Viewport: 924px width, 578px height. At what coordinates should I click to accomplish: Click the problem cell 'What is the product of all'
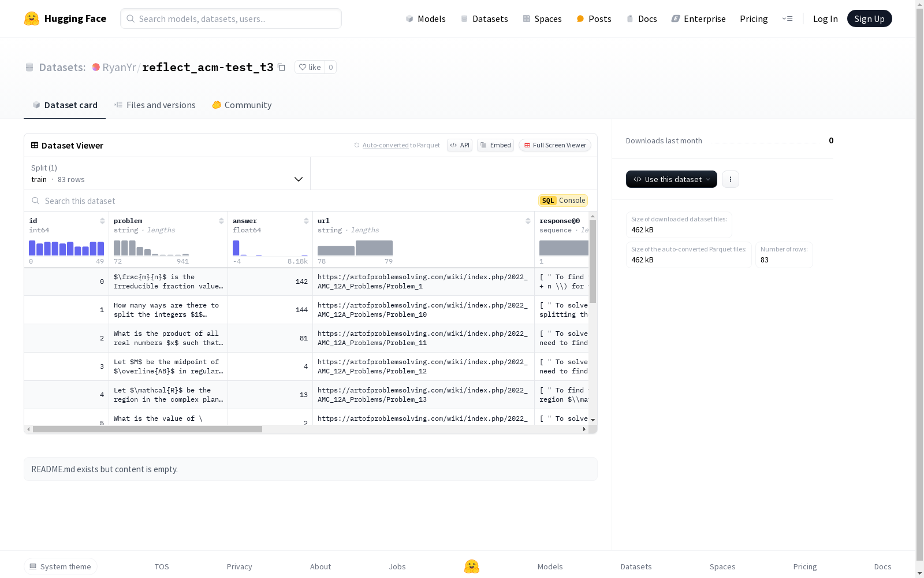tap(168, 338)
